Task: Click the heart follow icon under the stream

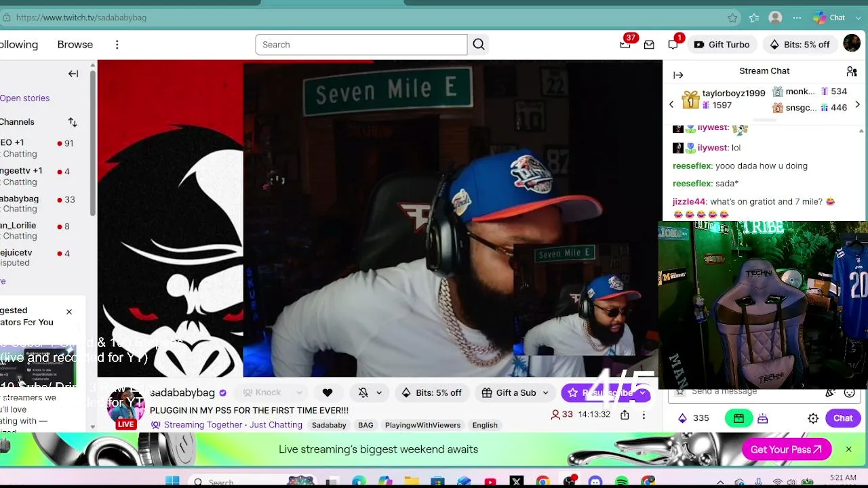Action: (x=328, y=392)
